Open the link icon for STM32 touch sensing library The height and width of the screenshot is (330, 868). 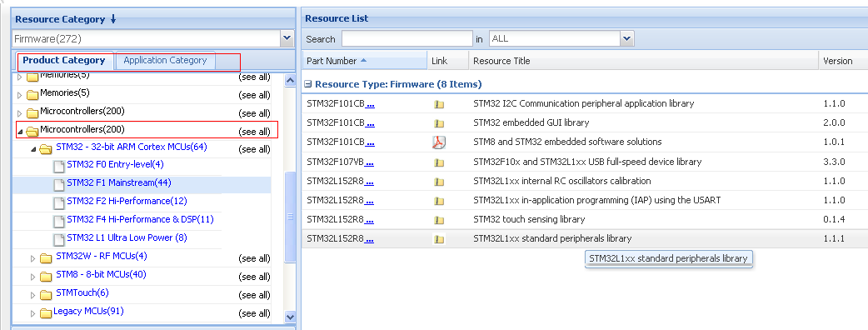439,220
